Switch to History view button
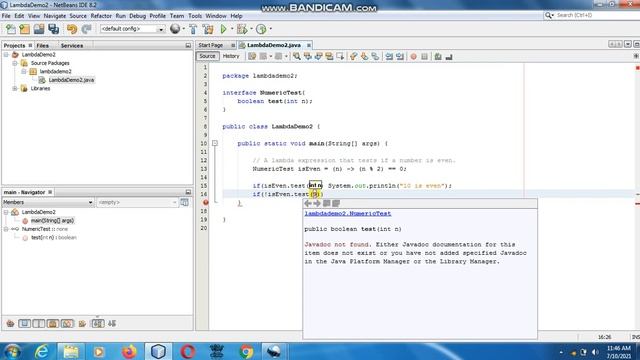Image resolution: width=640 pixels, height=360 pixels. click(231, 56)
